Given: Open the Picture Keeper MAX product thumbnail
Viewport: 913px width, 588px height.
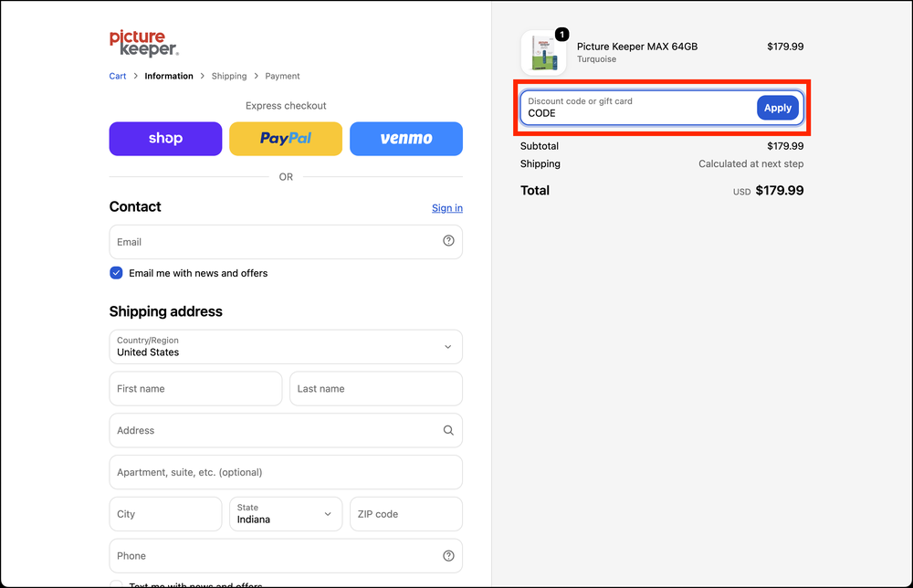Looking at the screenshot, I should 543,53.
